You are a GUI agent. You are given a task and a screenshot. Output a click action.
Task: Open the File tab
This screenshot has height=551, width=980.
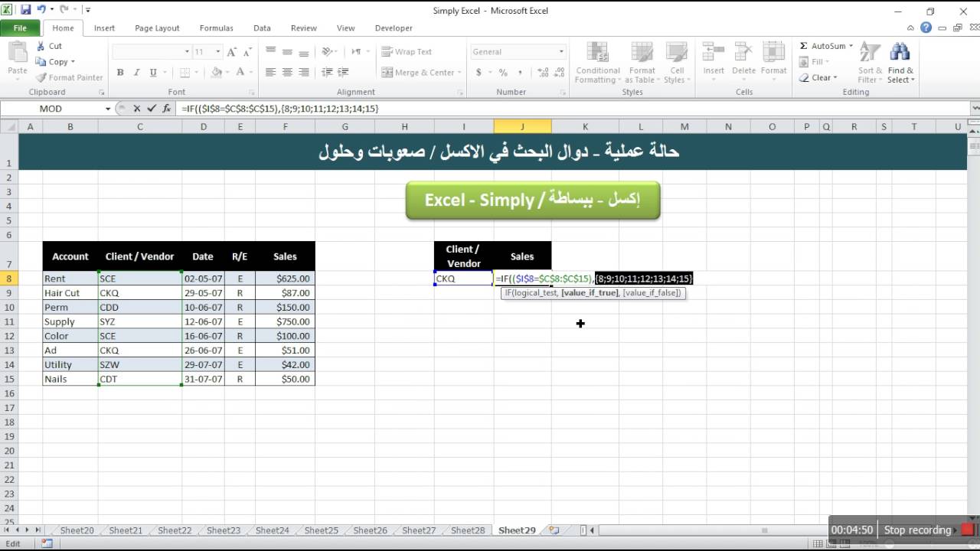click(20, 28)
